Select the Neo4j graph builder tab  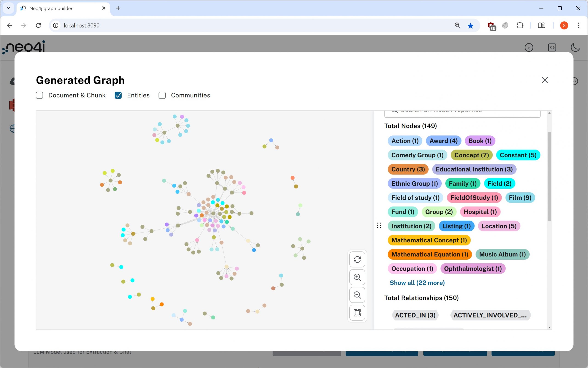pos(51,8)
